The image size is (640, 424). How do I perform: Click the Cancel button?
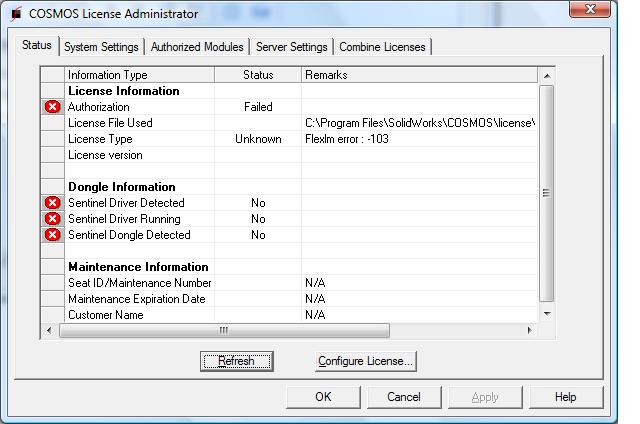(x=404, y=397)
